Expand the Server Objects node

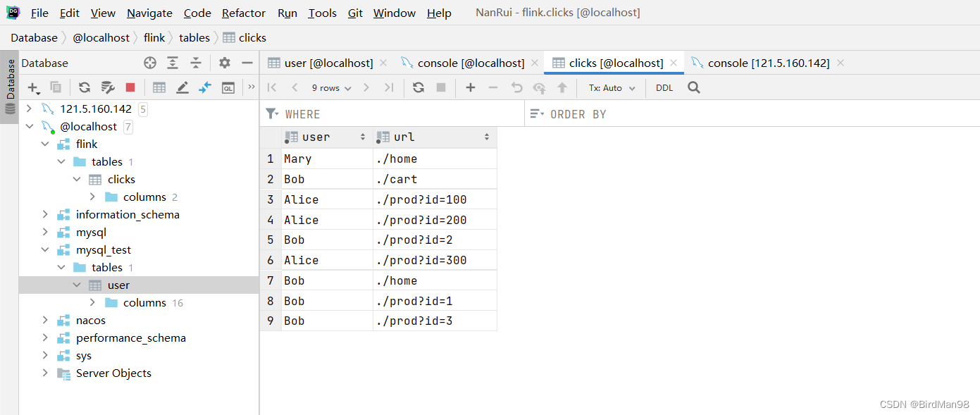pyautogui.click(x=45, y=373)
